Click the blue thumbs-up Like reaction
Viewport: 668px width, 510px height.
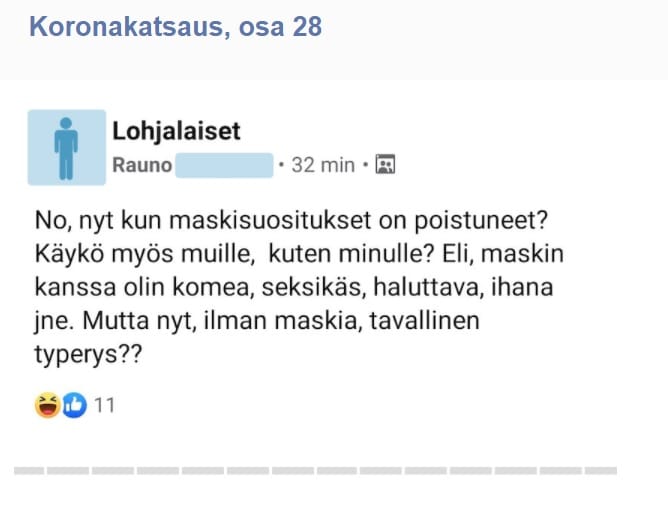click(75, 405)
